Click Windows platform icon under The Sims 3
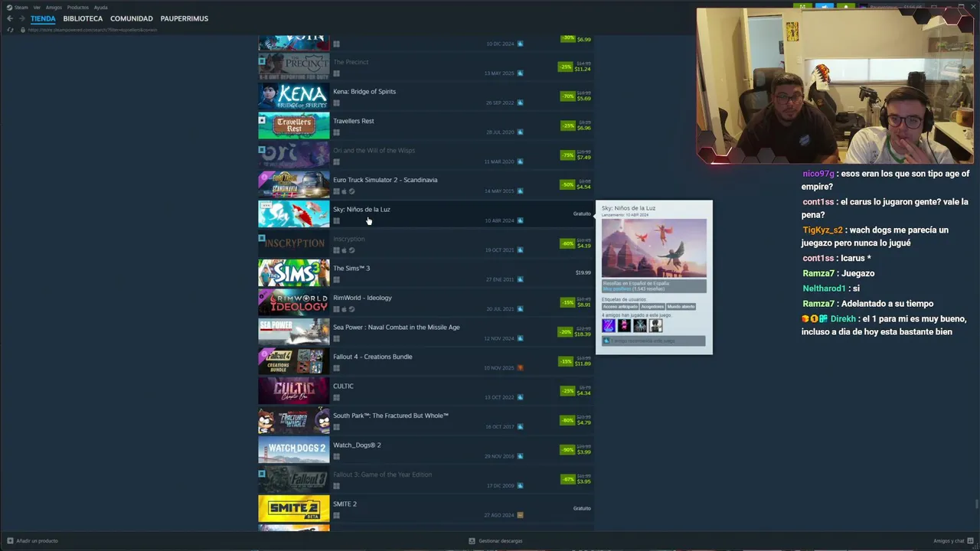 pyautogui.click(x=336, y=280)
